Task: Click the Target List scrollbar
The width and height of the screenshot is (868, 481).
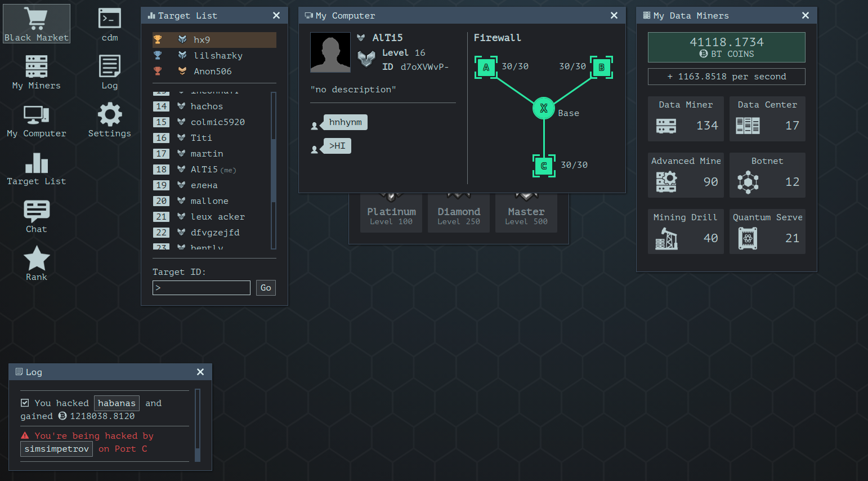Action: (x=274, y=169)
